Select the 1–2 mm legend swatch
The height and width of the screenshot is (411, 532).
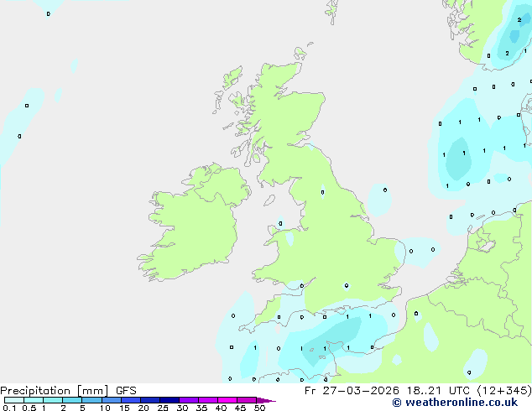click(53, 400)
